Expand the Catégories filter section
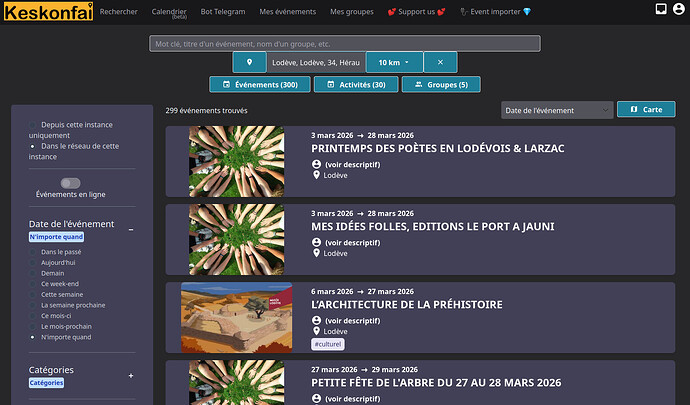The height and width of the screenshot is (405, 690). (x=131, y=376)
